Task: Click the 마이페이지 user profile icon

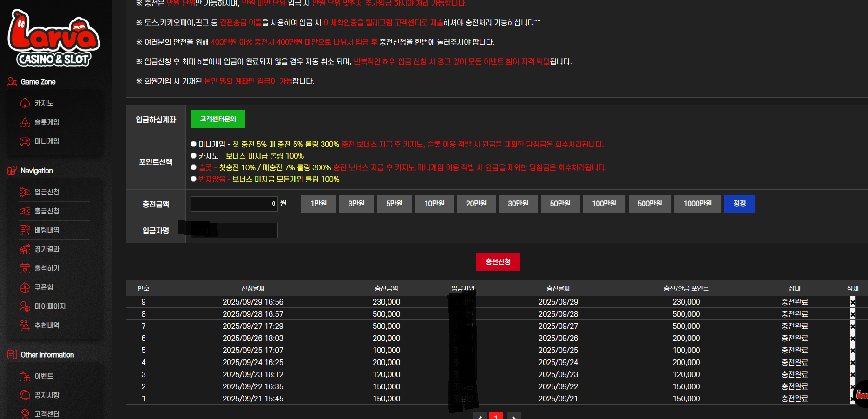Action: 25,306
